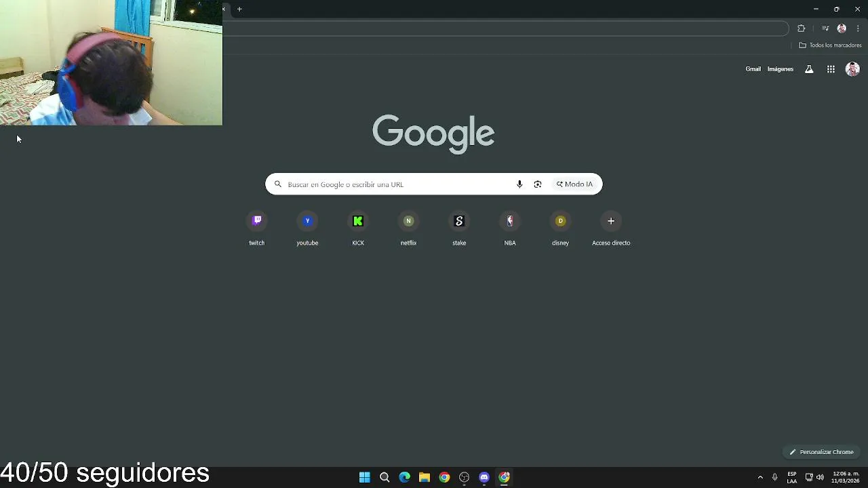Screen dimensions: 868x488
Task: Open Chrome profile avatar in toolbar
Action: tap(842, 28)
